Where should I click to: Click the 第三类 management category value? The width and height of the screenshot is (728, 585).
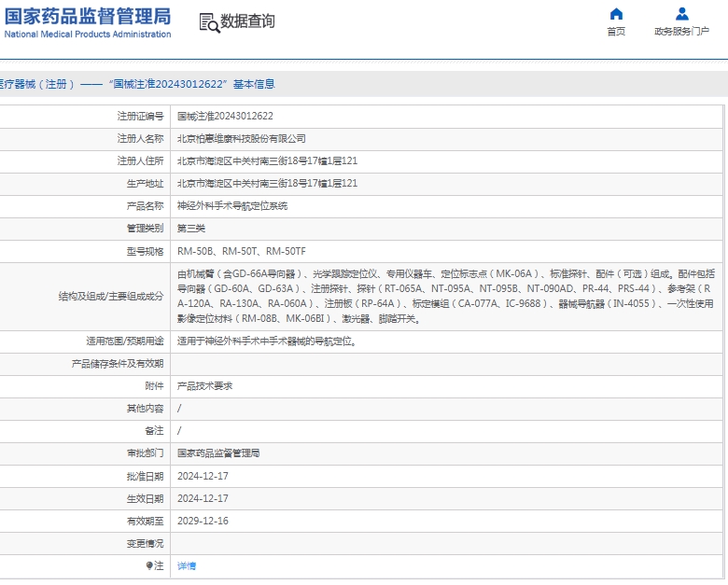tap(191, 228)
